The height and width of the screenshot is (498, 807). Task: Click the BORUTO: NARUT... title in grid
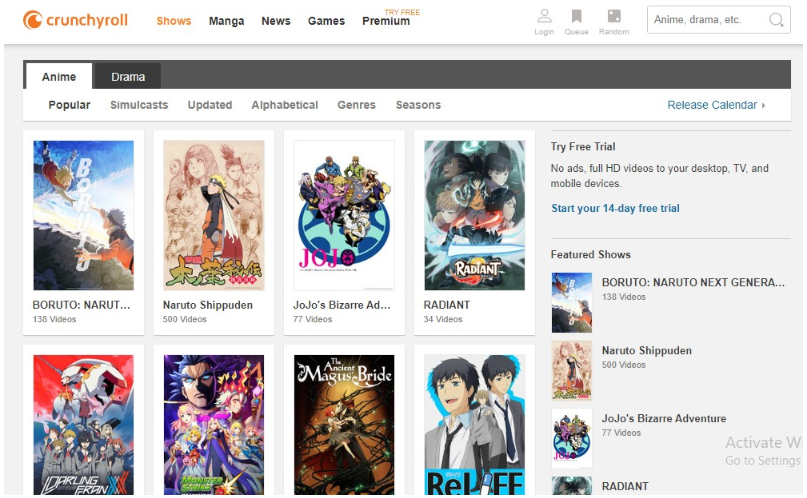pos(81,305)
